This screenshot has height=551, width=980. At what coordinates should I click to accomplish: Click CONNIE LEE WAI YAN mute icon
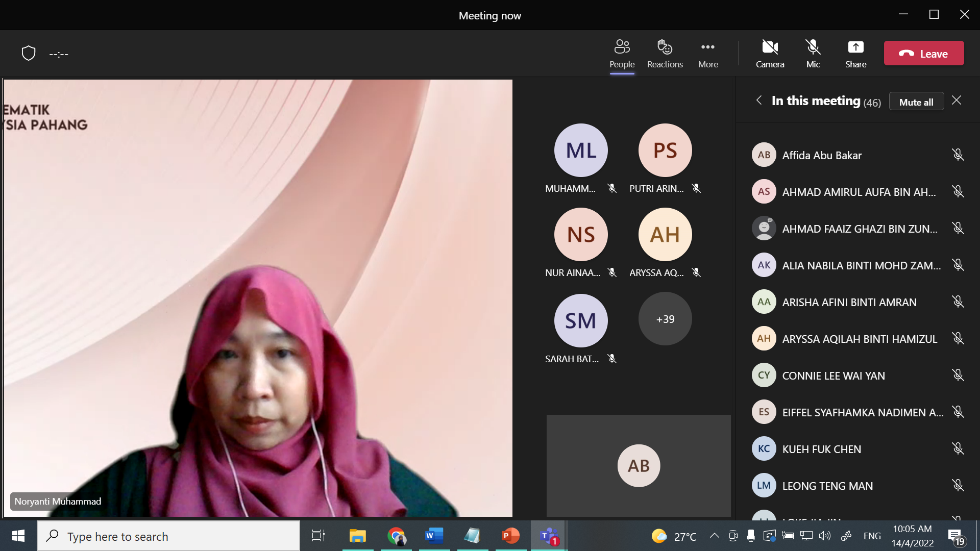coord(958,375)
